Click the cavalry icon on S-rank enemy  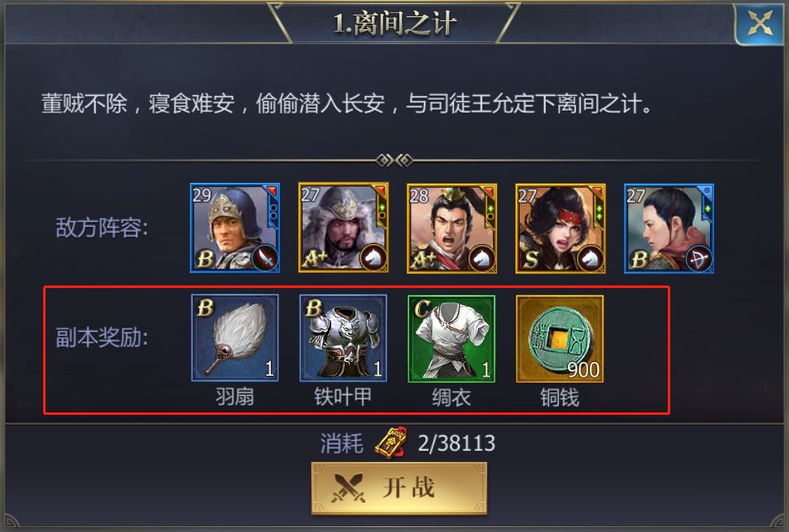(591, 258)
